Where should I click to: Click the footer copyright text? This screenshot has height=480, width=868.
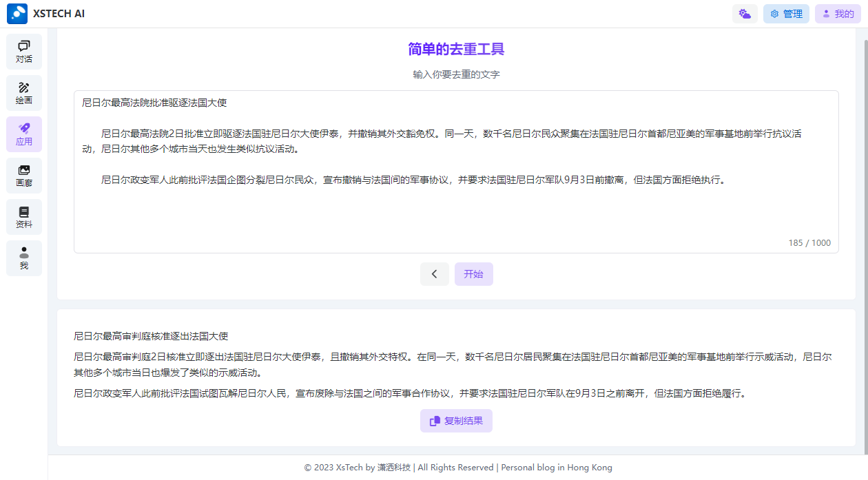pyautogui.click(x=457, y=468)
